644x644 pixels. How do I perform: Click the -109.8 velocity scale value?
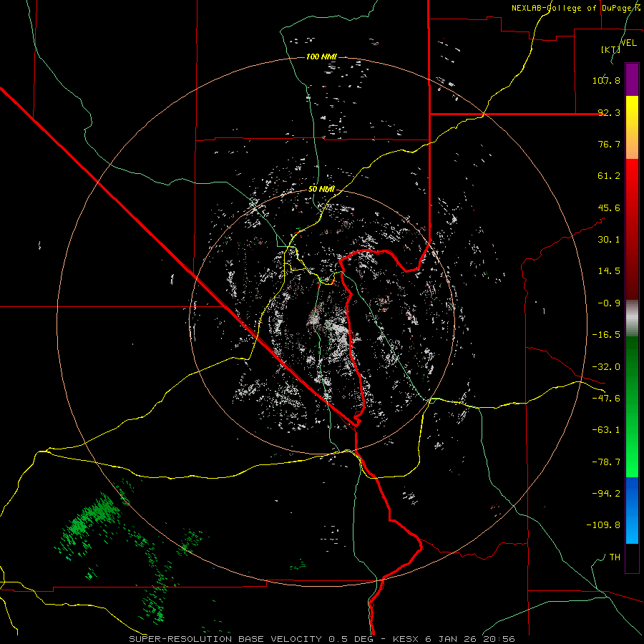point(603,525)
